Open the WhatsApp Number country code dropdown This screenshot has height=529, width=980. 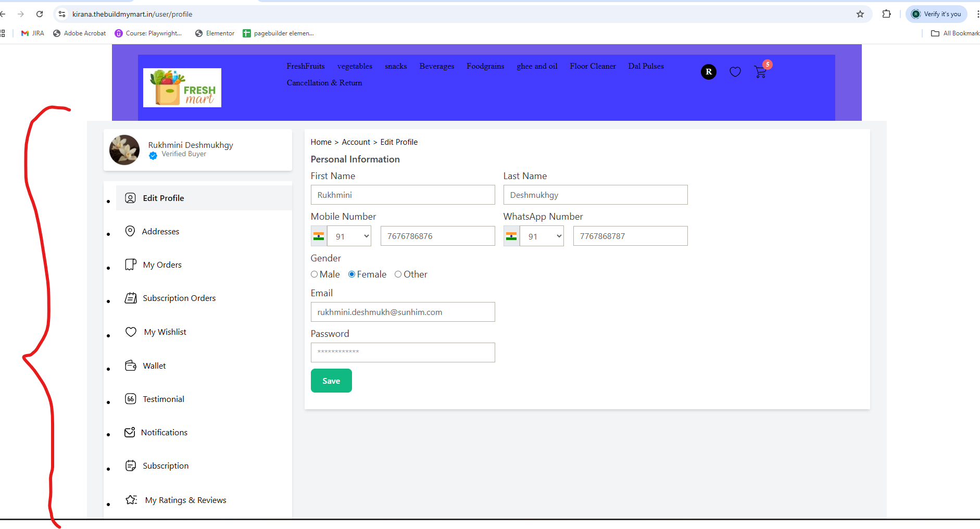tap(542, 236)
